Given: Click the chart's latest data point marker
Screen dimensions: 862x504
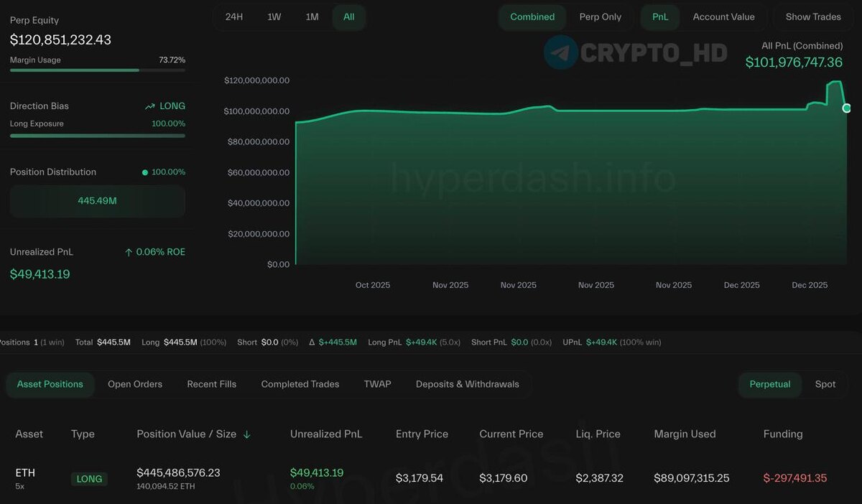Looking at the screenshot, I should pyautogui.click(x=847, y=108).
